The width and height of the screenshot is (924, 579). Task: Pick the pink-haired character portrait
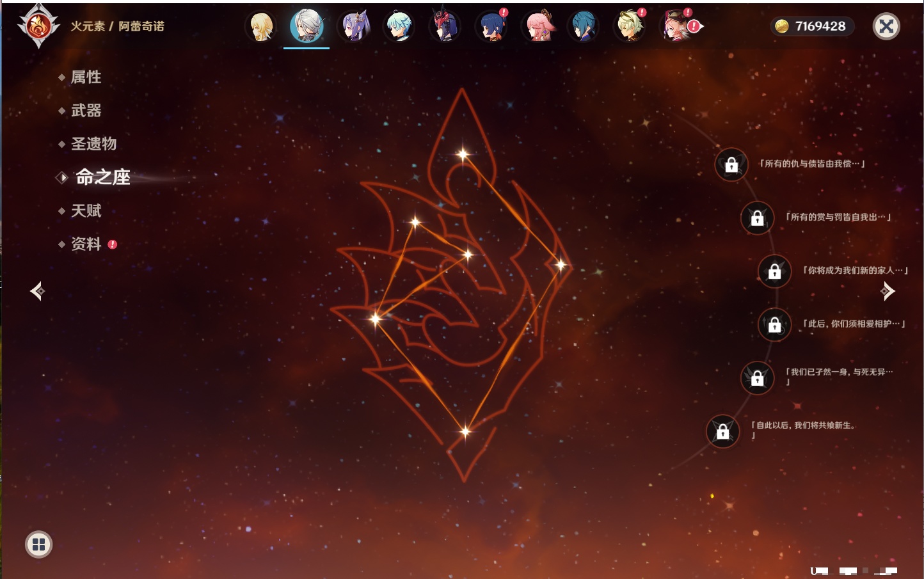538,27
